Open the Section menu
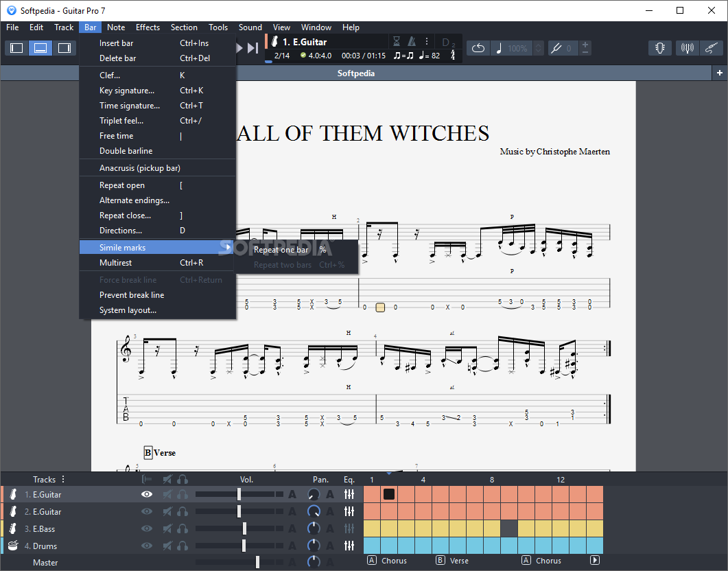This screenshot has width=728, height=571. 184,27
